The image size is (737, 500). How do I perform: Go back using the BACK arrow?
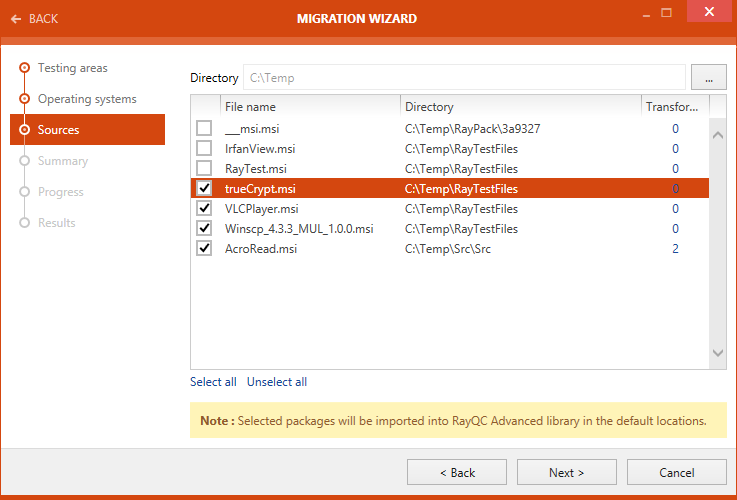pos(16,19)
